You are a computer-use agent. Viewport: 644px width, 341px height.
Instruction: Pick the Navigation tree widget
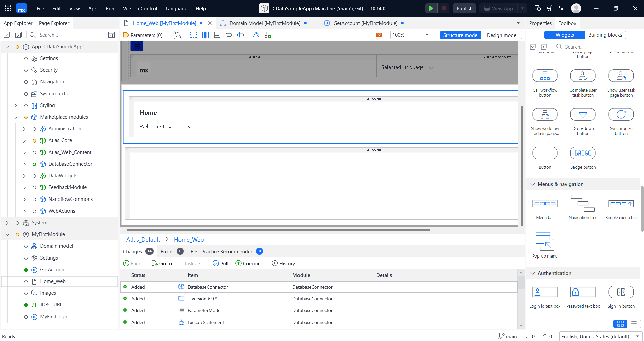click(583, 204)
